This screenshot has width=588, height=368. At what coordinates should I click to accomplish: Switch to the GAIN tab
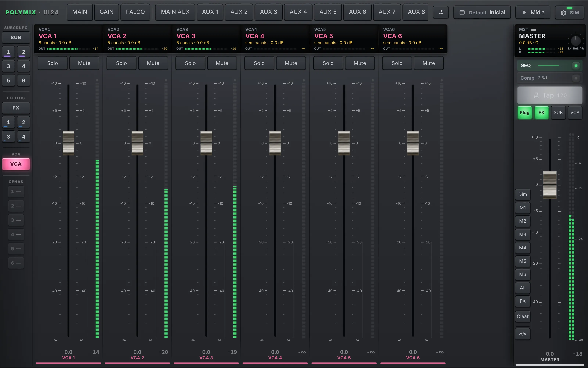click(x=106, y=12)
